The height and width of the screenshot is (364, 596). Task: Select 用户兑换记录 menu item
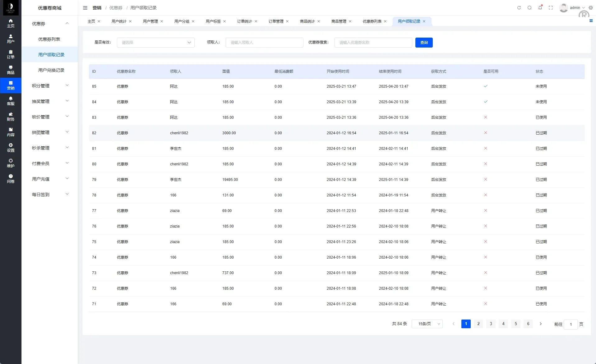click(x=51, y=70)
